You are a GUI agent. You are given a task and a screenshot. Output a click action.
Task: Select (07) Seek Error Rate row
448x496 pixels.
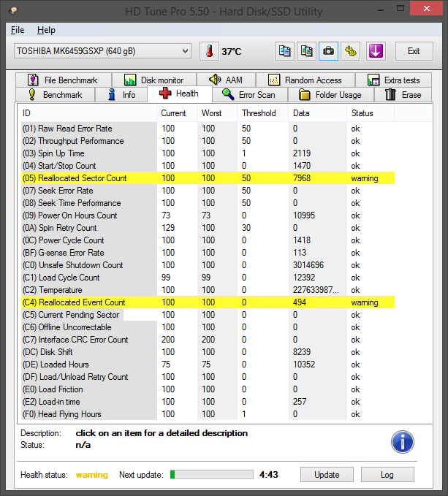[208, 191]
